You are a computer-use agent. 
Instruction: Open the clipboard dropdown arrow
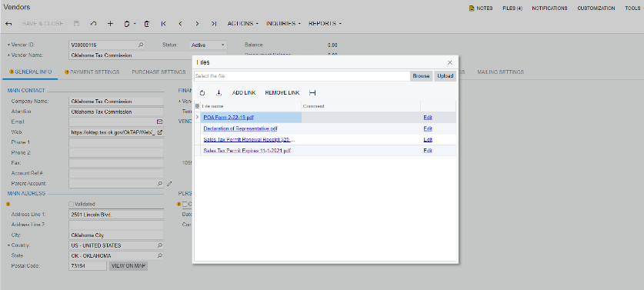tap(135, 24)
